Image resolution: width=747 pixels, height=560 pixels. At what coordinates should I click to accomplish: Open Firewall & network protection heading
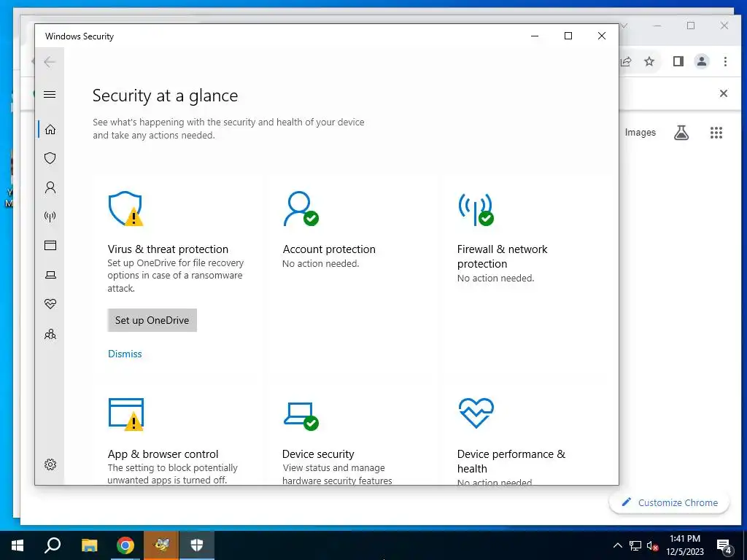(x=502, y=256)
